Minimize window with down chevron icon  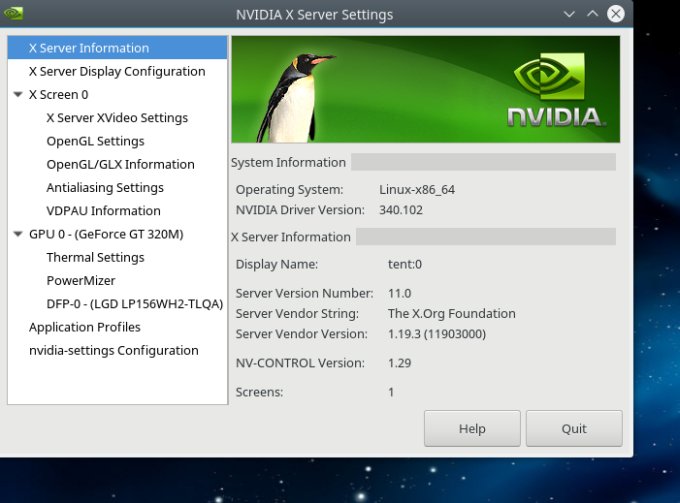click(x=569, y=14)
